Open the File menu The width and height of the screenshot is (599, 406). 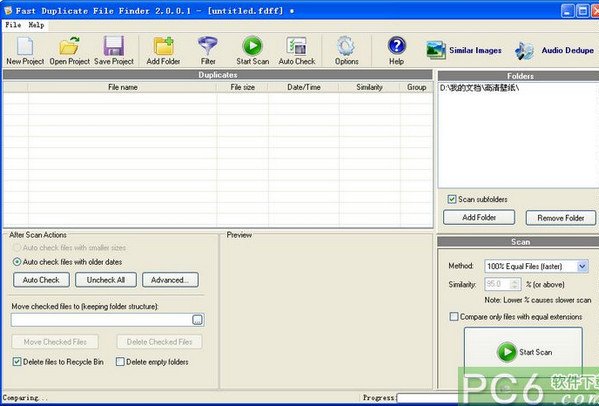pyautogui.click(x=13, y=25)
